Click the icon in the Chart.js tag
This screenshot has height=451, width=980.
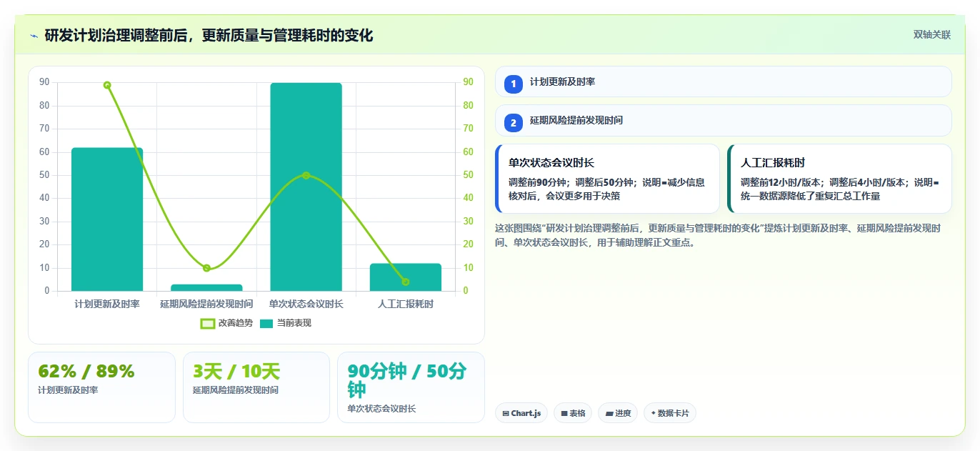(506, 413)
